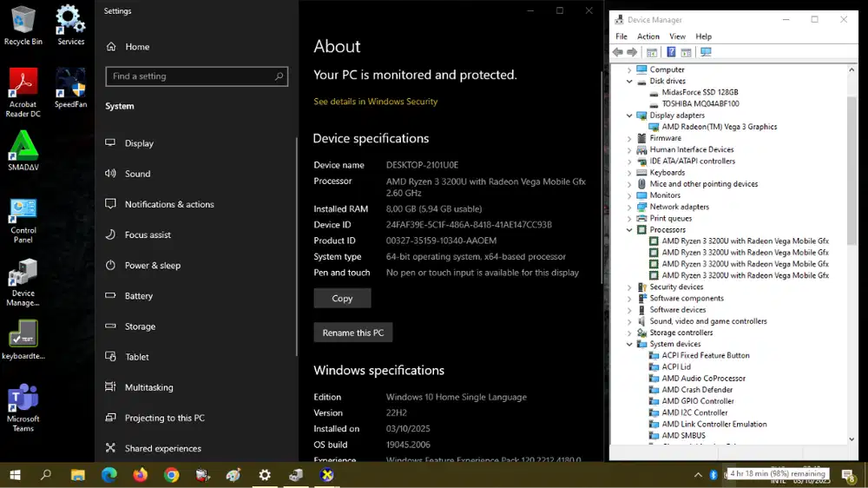Screen dimensions: 868x488
Task: Collapse the Processors category
Action: point(630,230)
